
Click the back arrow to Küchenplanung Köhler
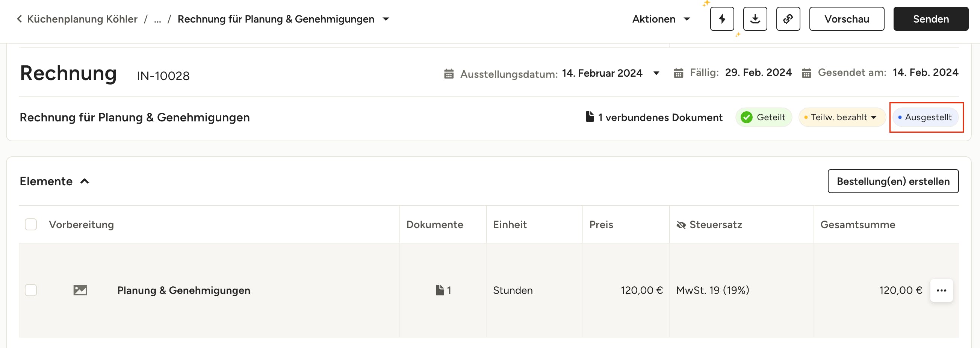pos(20,19)
